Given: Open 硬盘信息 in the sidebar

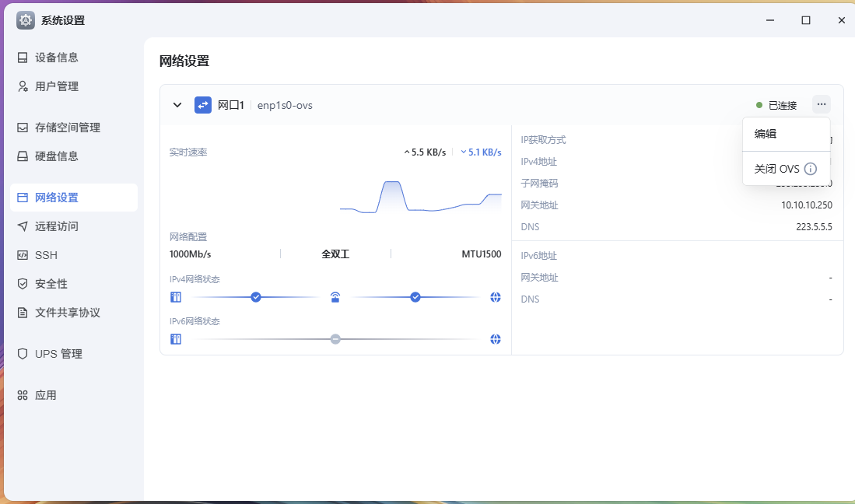Looking at the screenshot, I should pos(74,156).
